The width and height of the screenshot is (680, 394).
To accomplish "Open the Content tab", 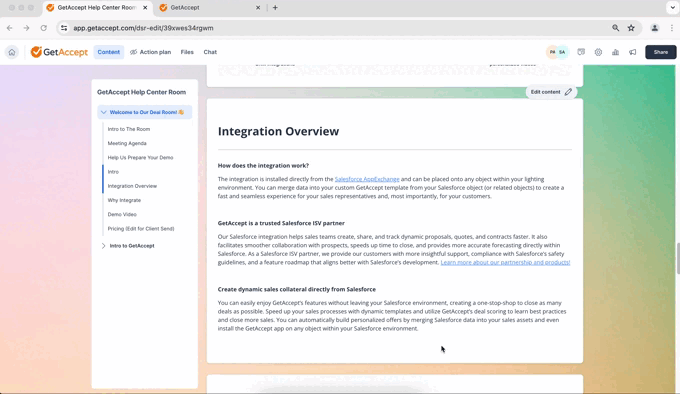I will [x=108, y=52].
